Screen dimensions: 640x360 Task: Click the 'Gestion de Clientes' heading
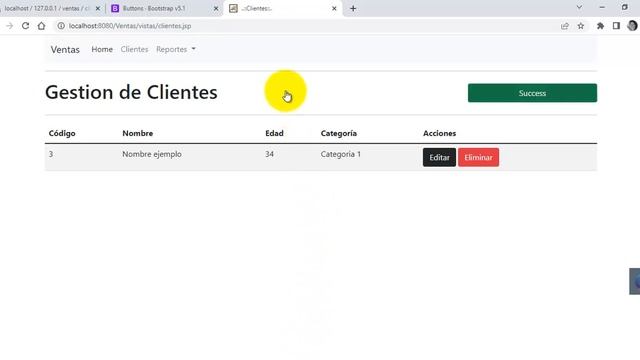click(x=131, y=92)
